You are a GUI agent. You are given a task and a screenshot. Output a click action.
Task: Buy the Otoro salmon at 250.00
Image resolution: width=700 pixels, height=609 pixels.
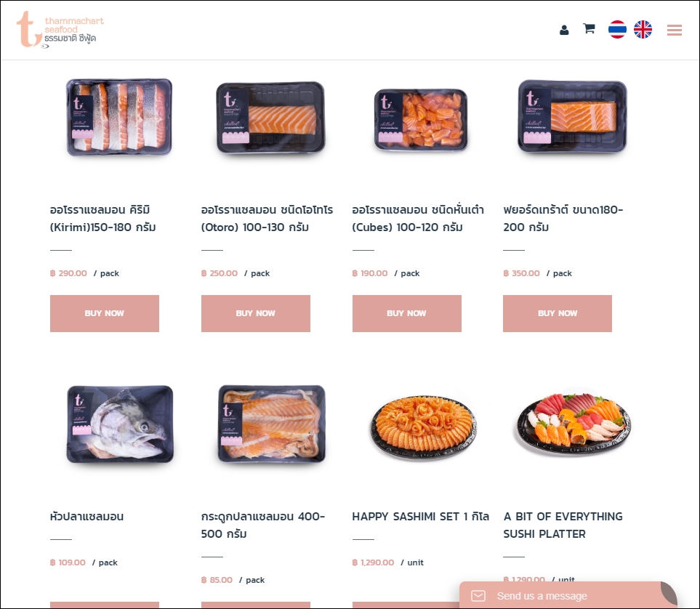[255, 313]
